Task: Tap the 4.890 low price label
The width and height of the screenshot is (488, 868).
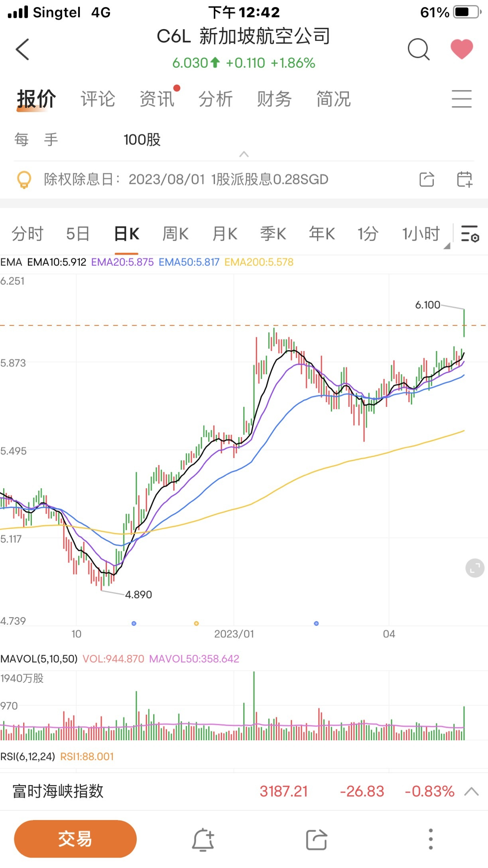Action: (x=139, y=594)
